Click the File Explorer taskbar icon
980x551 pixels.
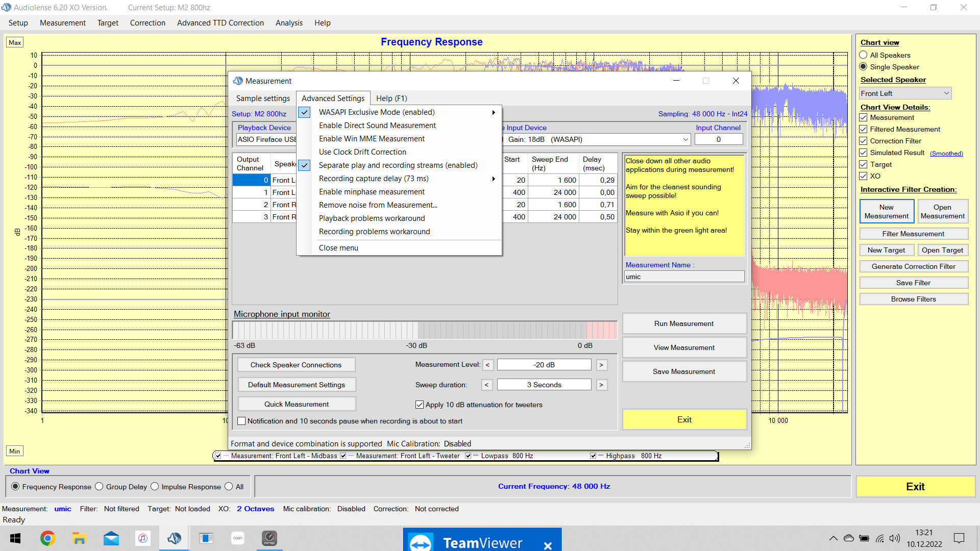pyautogui.click(x=79, y=538)
